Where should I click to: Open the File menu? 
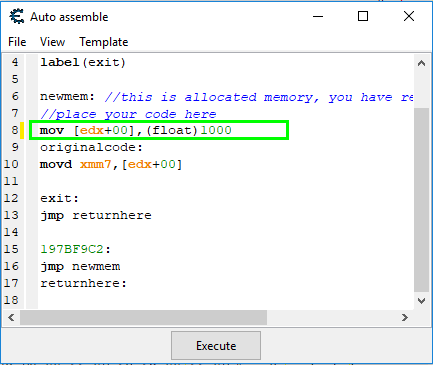[17, 42]
